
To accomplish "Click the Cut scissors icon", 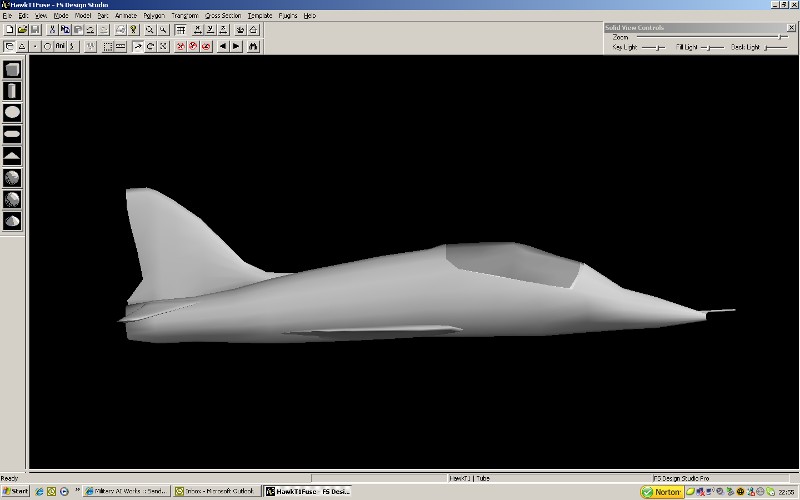I will pos(52,30).
